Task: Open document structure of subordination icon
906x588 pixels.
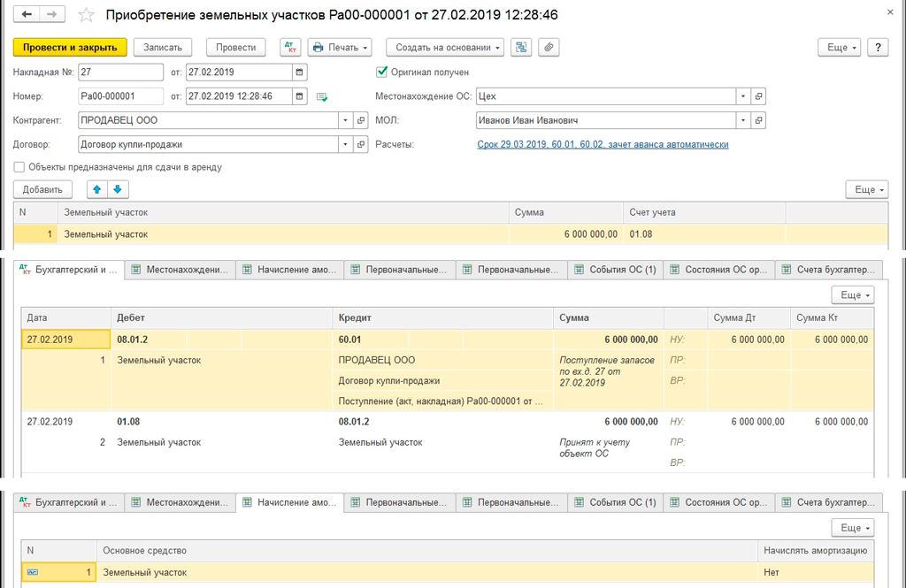Action: point(520,48)
